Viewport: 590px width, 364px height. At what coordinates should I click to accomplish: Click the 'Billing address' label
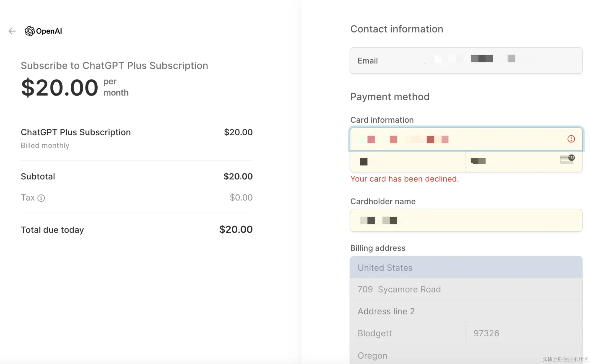tap(378, 248)
